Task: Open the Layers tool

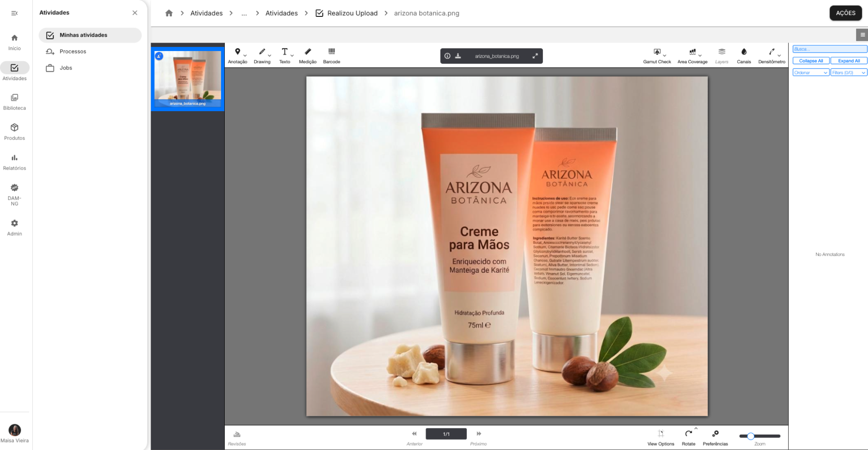Action: coord(722,55)
